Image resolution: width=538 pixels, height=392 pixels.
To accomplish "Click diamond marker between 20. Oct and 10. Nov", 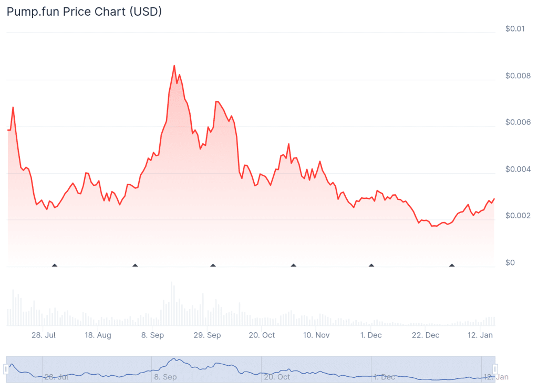I will click(x=294, y=266).
